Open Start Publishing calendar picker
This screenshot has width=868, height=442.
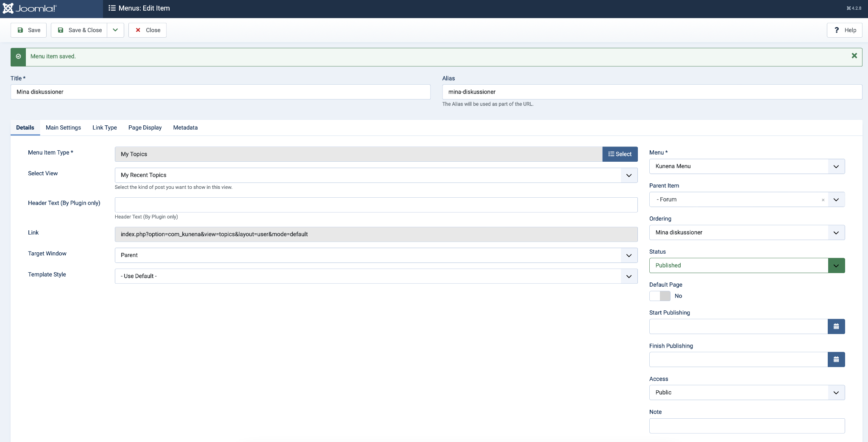click(x=836, y=326)
